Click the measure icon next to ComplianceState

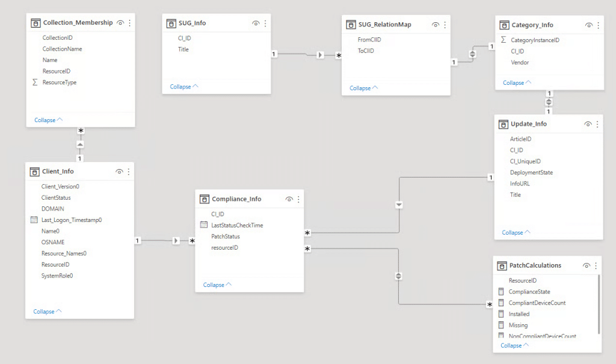click(501, 292)
